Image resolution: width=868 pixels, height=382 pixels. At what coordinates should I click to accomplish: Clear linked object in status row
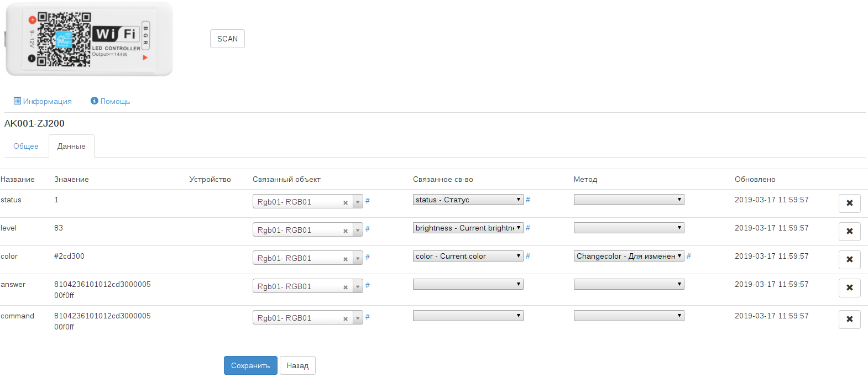point(346,203)
